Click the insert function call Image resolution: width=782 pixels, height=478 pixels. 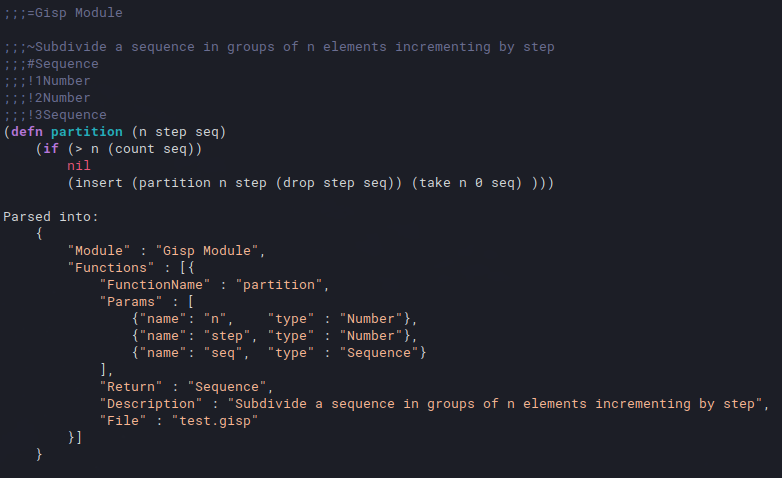(x=99, y=183)
